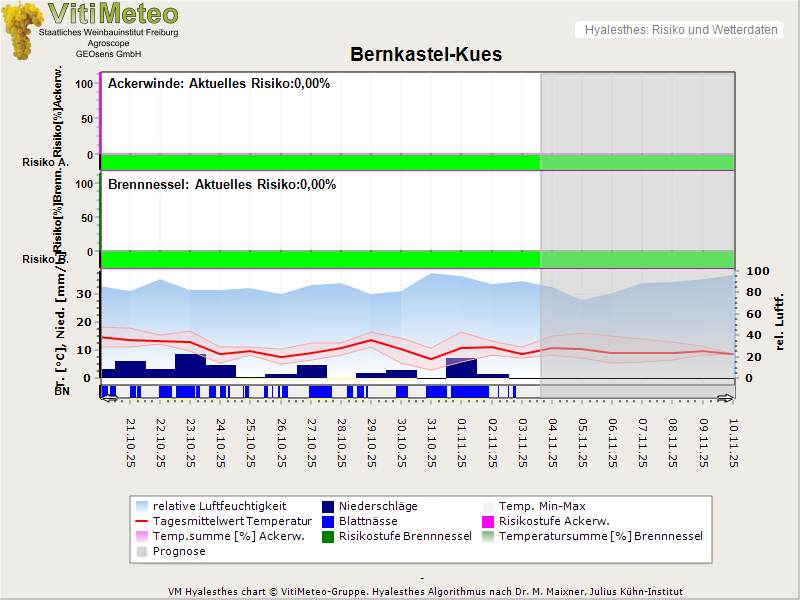This screenshot has height=600, width=800.
Task: Click the Risikostufe Brennnessel green legend square
Action: click(x=328, y=536)
